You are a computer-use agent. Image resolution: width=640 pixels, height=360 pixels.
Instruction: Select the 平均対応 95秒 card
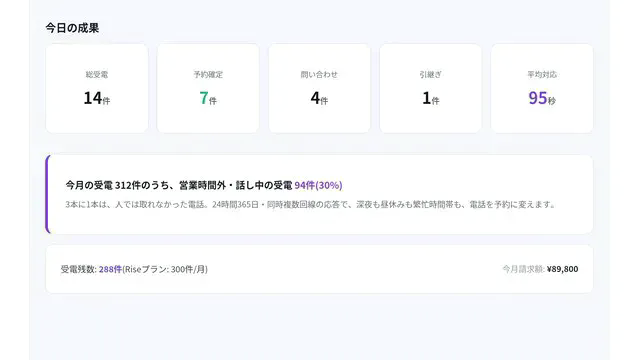pyautogui.click(x=542, y=88)
